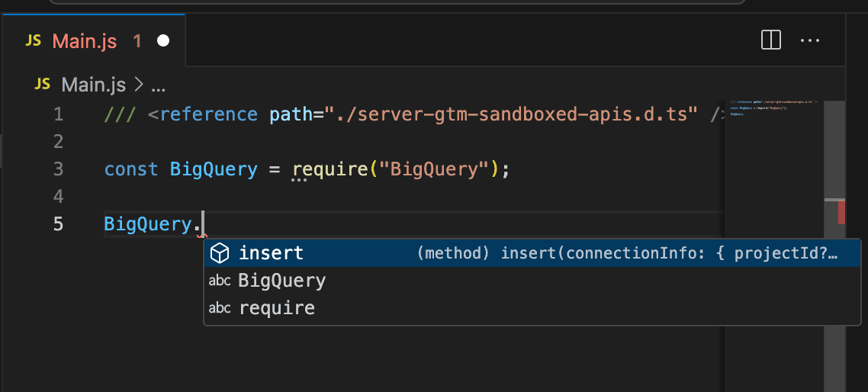The height and width of the screenshot is (392, 868).
Task: Click the vertical scrollbar error marker
Action: 841,212
